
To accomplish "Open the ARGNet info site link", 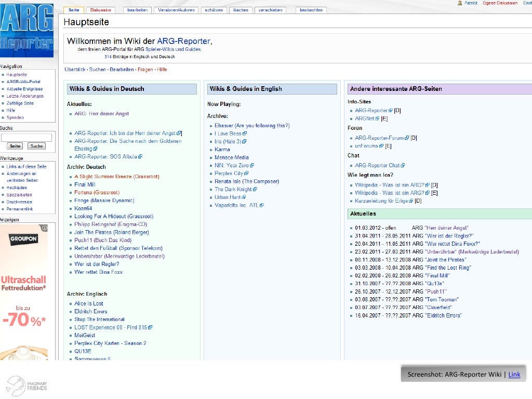I will click(367, 118).
